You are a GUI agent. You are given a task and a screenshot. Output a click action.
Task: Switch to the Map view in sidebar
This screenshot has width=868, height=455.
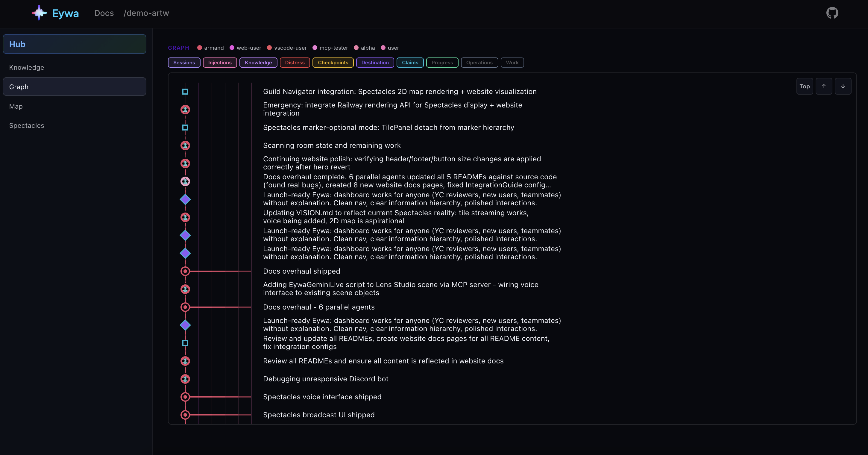coord(16,107)
